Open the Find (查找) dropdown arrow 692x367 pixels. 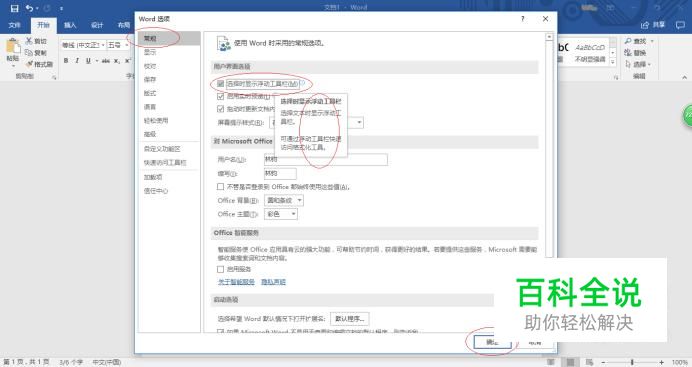tap(652, 41)
